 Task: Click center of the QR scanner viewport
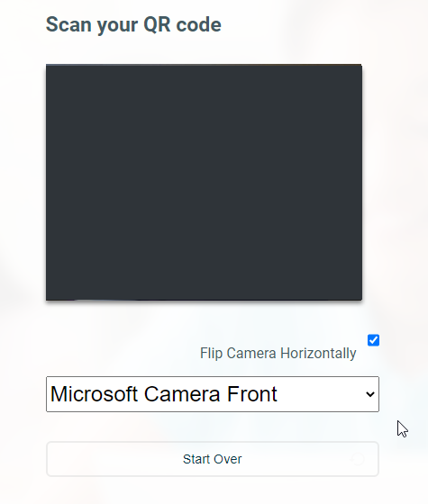coord(204,182)
